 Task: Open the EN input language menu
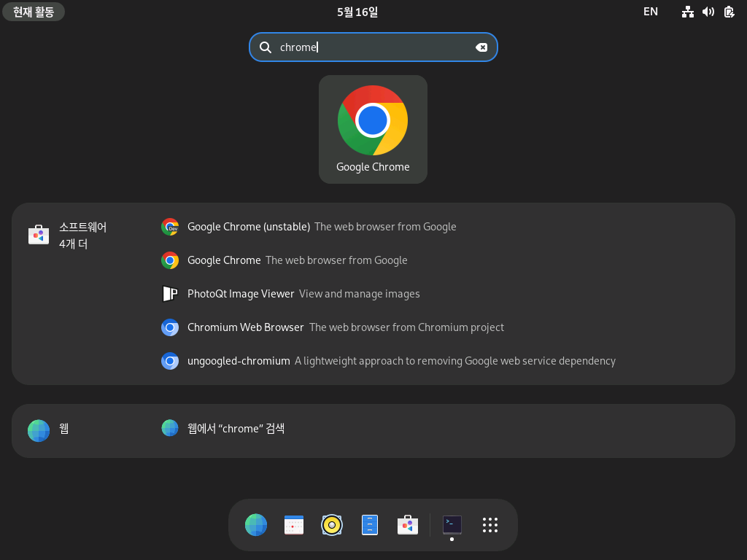(650, 12)
